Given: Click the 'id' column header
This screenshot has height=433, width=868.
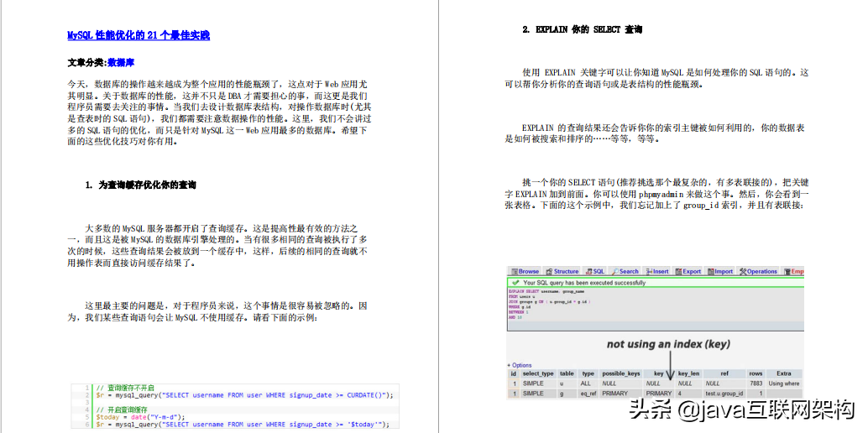Looking at the screenshot, I should [514, 373].
